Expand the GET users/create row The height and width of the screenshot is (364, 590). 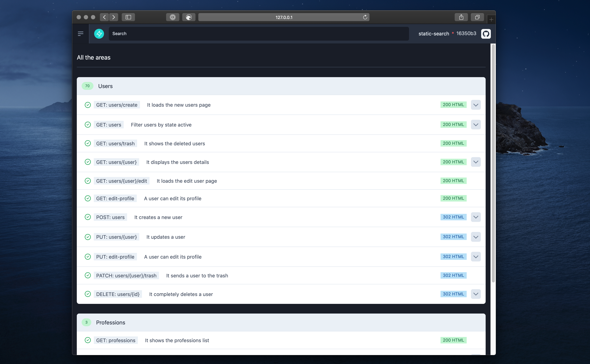476,105
